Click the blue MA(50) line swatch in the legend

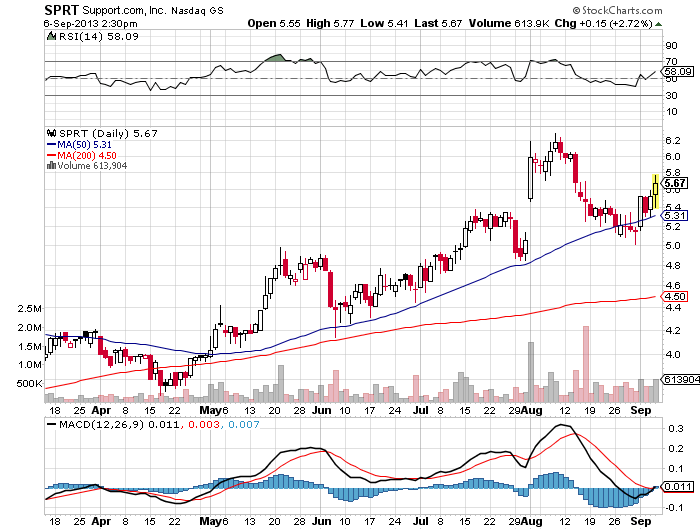pyautogui.click(x=51, y=145)
